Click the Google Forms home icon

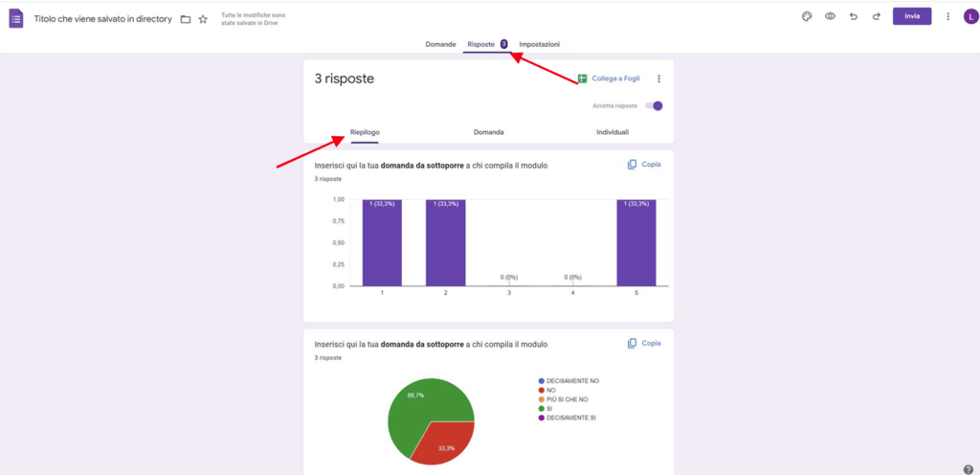click(16, 19)
